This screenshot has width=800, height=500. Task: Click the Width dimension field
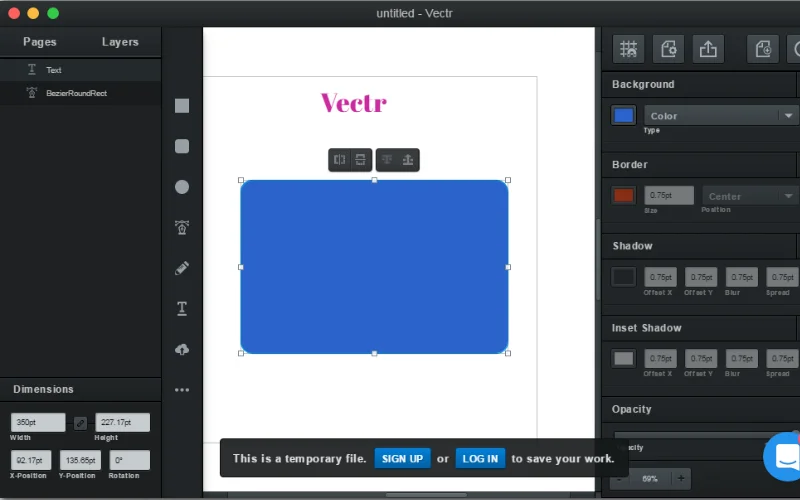click(x=38, y=422)
